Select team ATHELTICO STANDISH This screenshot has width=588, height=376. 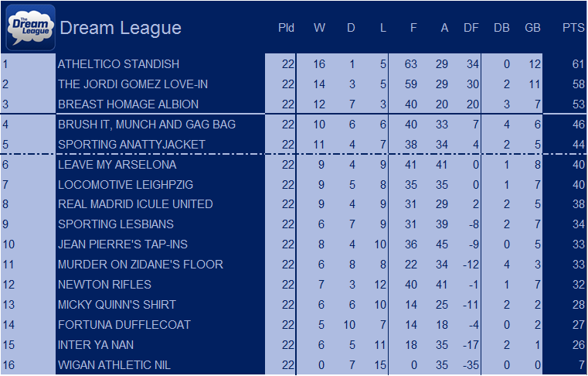(x=118, y=64)
